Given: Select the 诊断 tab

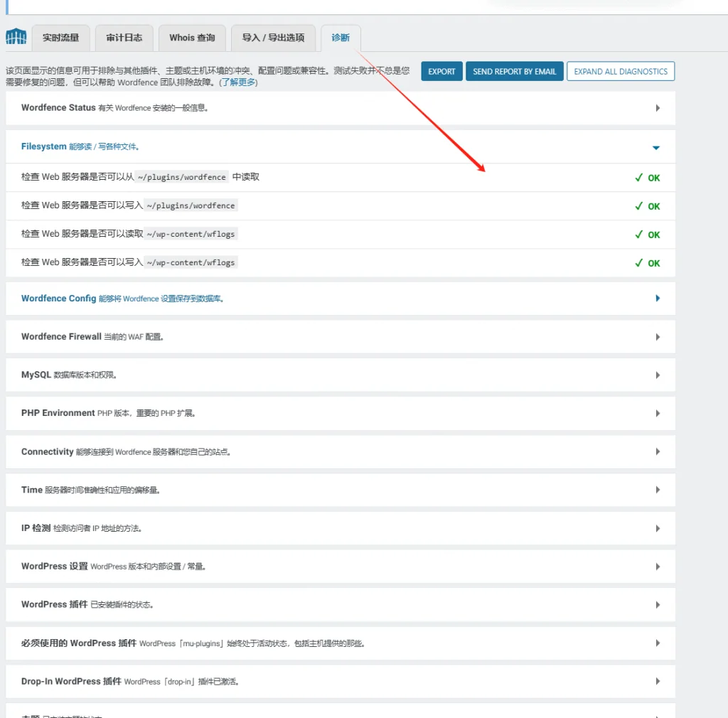Looking at the screenshot, I should point(341,38).
